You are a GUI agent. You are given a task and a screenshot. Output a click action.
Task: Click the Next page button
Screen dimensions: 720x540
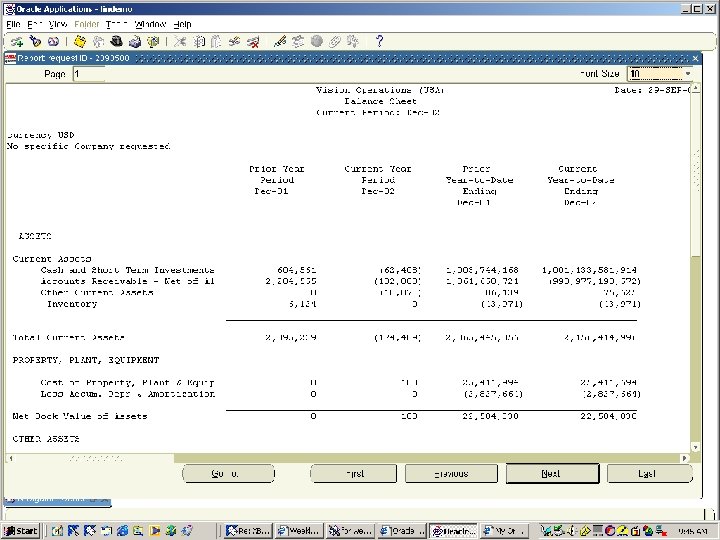552,473
